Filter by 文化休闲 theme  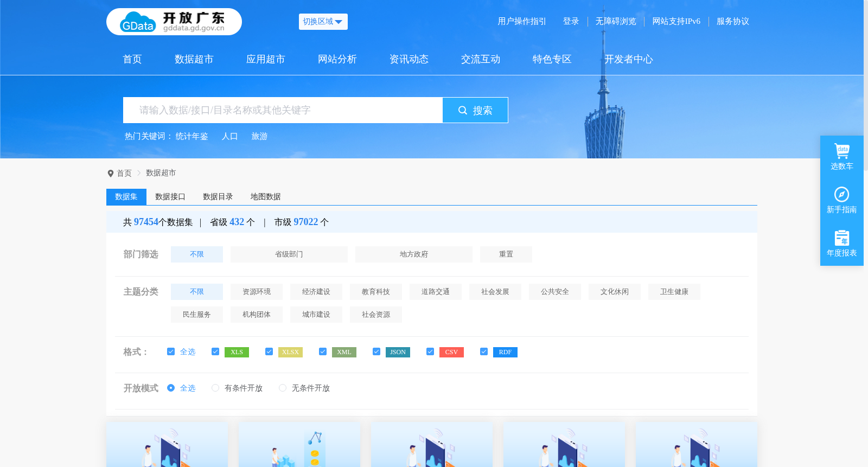click(x=615, y=292)
